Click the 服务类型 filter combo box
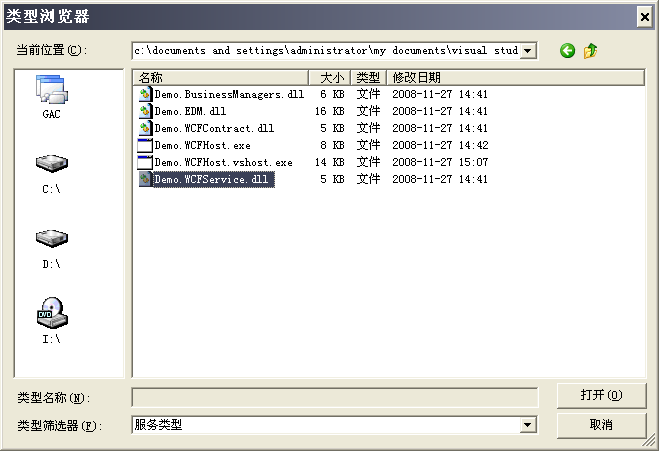This screenshot has height=451, width=659. [334, 425]
